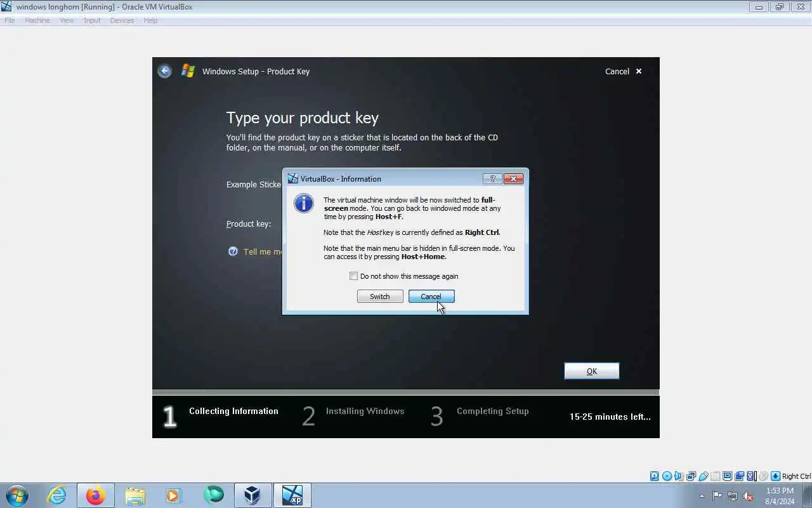The image size is (812, 508).
Task: Open the Help menu
Action: pos(150,20)
